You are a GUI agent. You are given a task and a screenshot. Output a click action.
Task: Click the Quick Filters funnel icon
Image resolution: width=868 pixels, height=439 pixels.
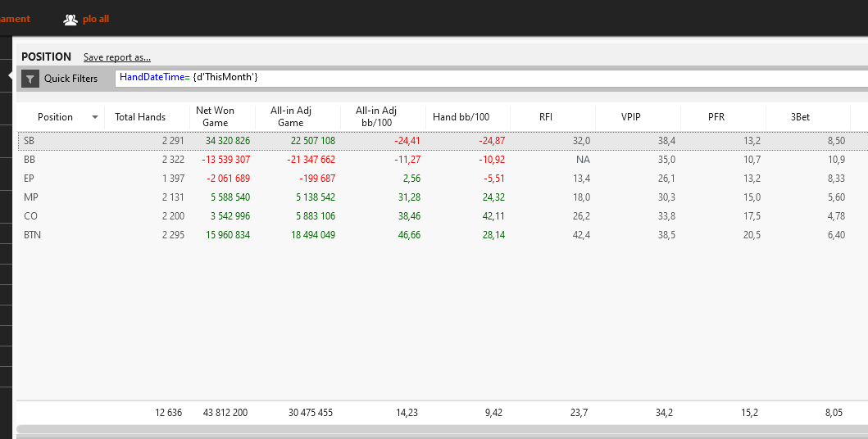click(30, 79)
